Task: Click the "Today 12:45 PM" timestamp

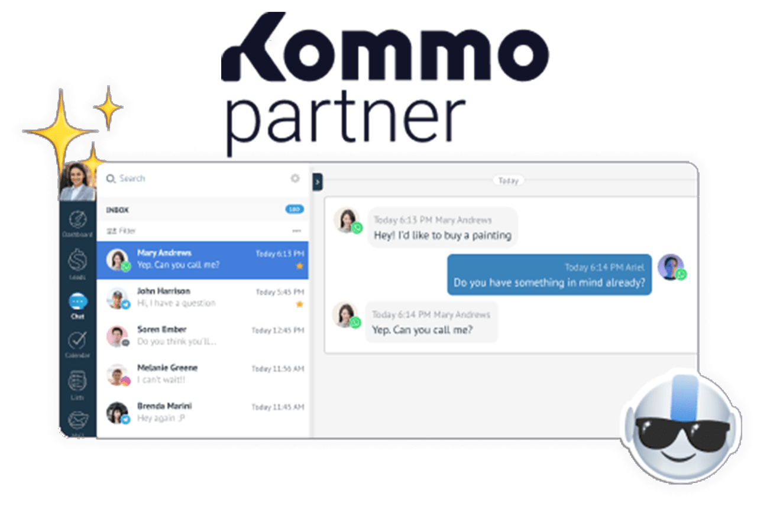Action: 278,330
